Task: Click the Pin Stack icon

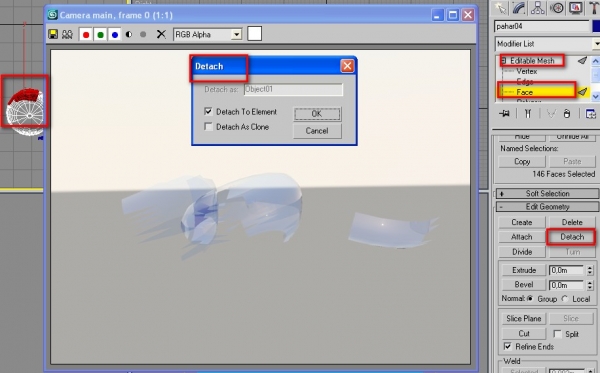Action: click(x=505, y=113)
